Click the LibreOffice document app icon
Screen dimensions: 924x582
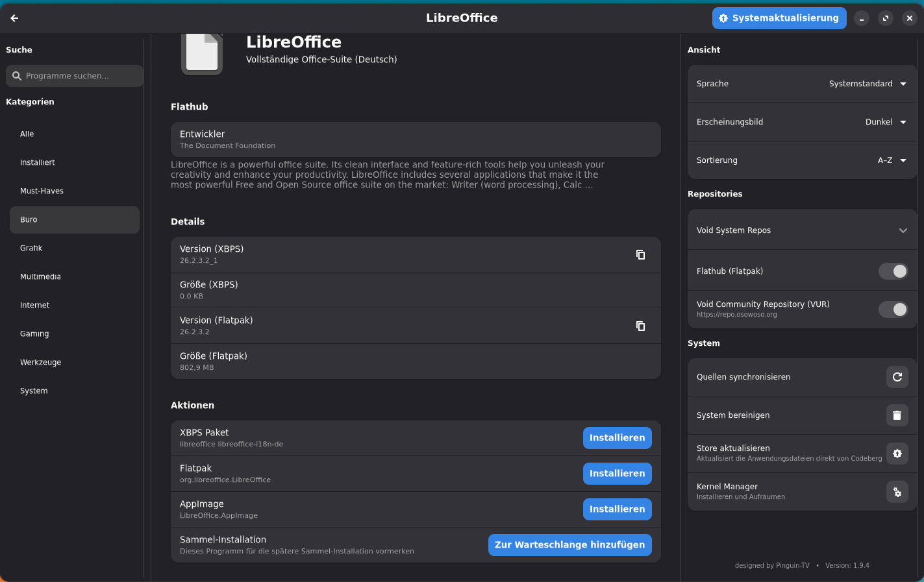tap(202, 53)
